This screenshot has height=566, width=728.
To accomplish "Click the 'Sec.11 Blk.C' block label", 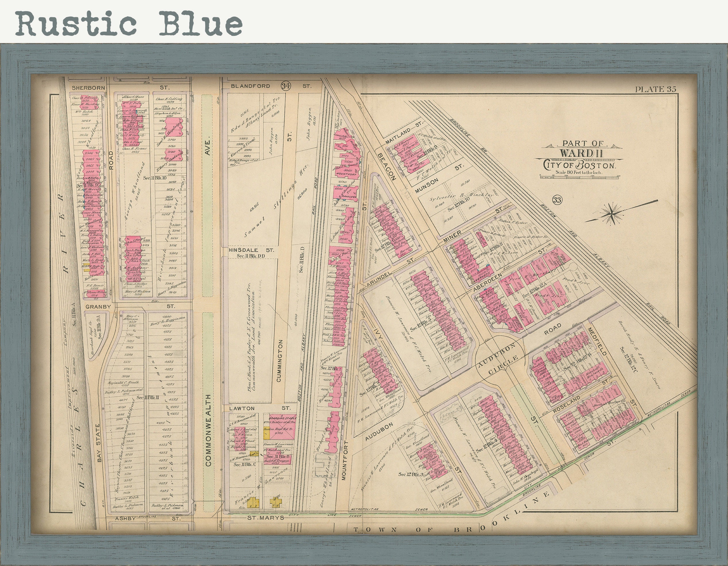I will [x=245, y=464].
